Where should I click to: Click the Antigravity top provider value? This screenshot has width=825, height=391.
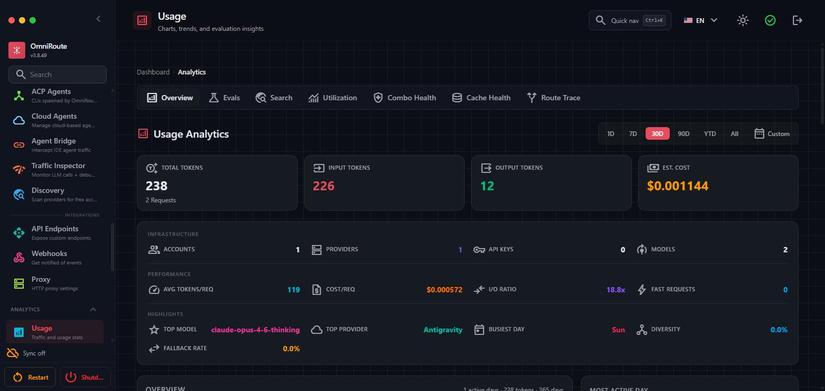pyautogui.click(x=442, y=330)
